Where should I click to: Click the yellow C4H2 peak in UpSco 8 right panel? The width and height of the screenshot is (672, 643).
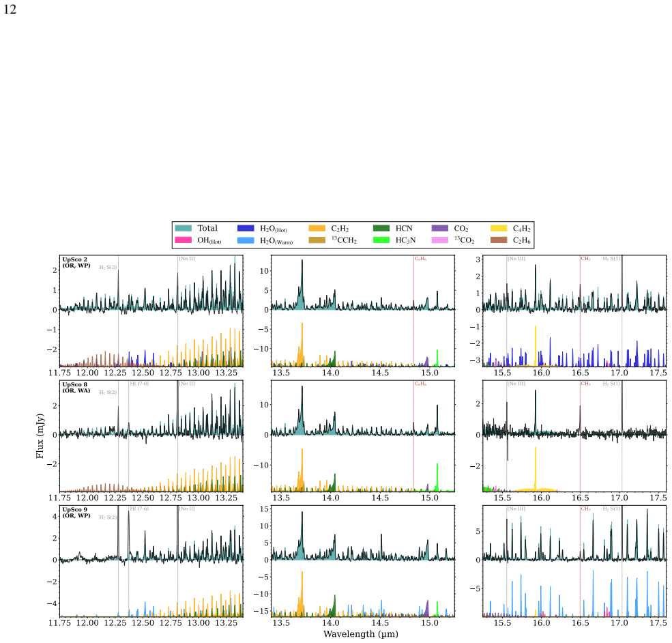click(x=536, y=470)
